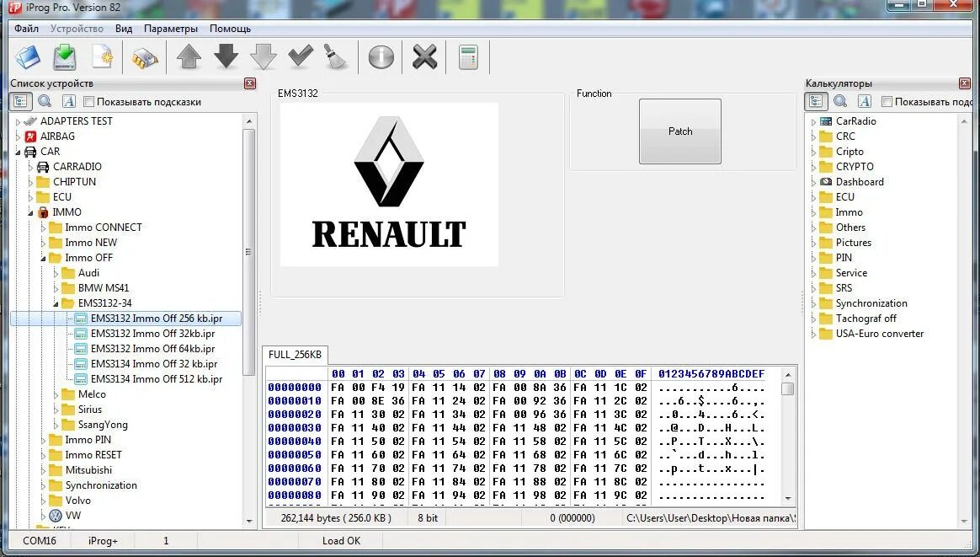The image size is (980, 557).
Task: Select the USA-Euro converter folder
Action: pos(879,334)
